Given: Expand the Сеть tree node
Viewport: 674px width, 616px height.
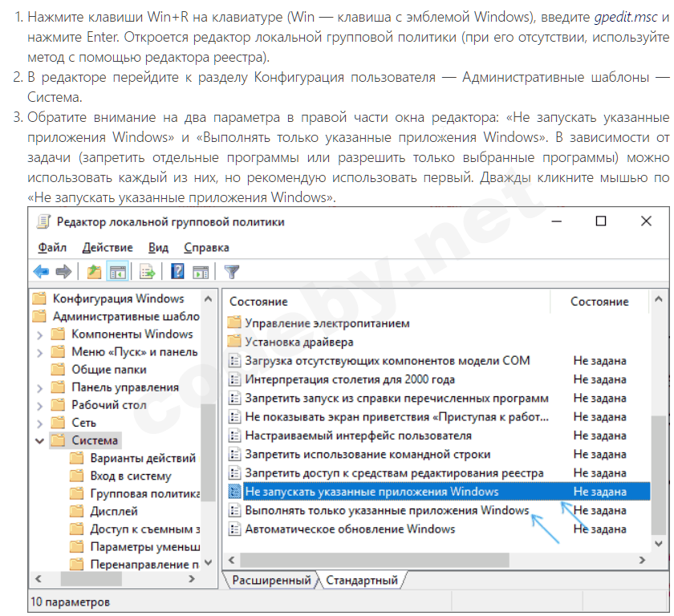Looking at the screenshot, I should click(39, 423).
